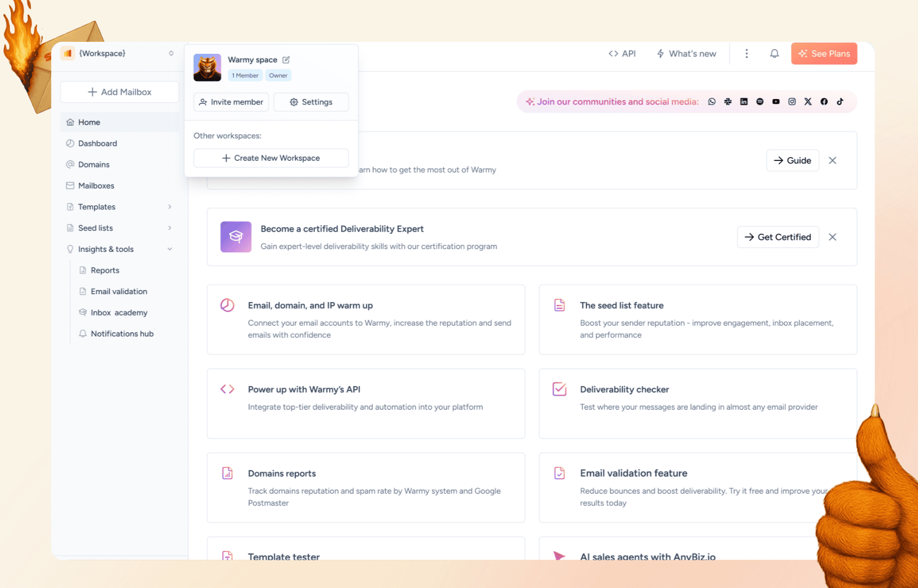Open the Email validation feature card title
Image resolution: width=918 pixels, height=588 pixels.
(x=633, y=473)
